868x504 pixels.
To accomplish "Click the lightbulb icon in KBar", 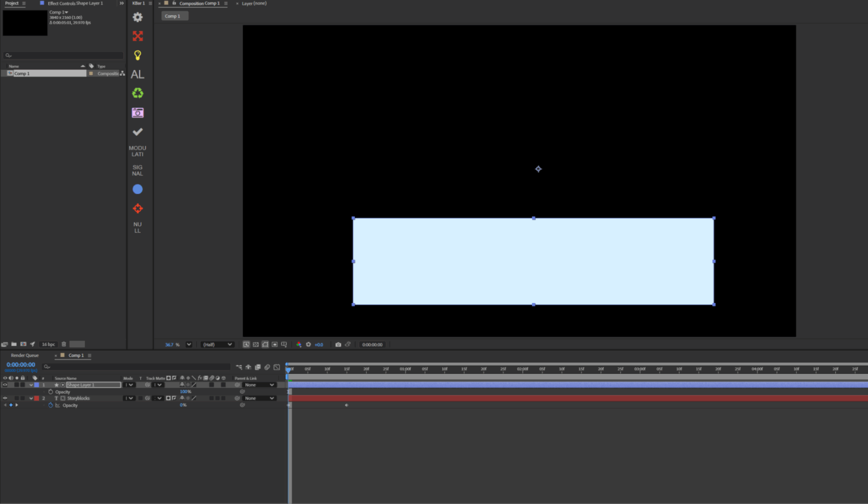I will pyautogui.click(x=137, y=55).
